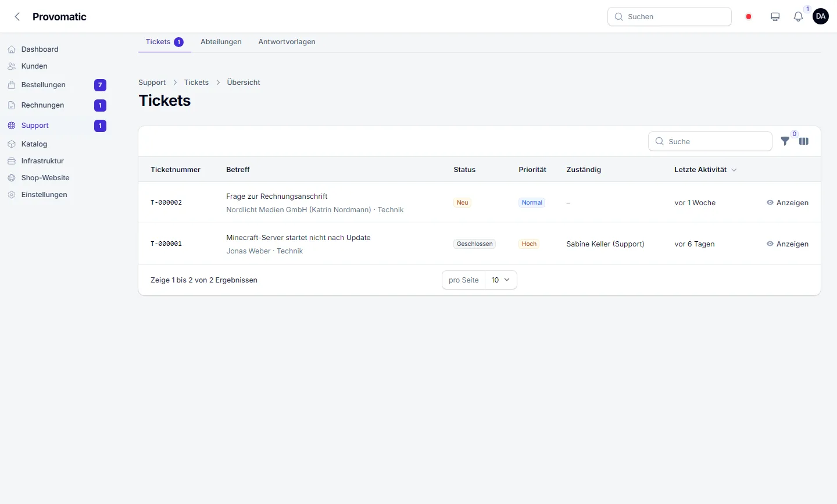This screenshot has width=837, height=504.
Task: Focus the table Suche search field
Action: pos(710,141)
